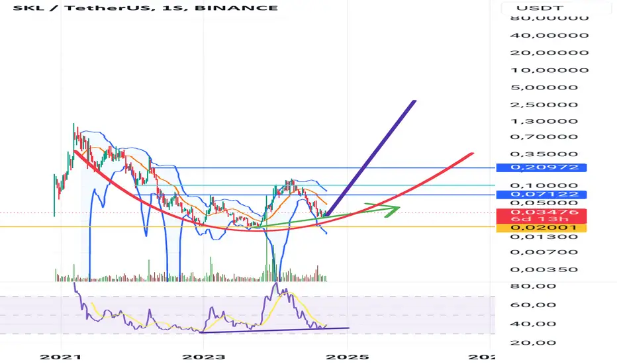Click the 0,05000 price axis value
The height and width of the screenshot is (364, 617).
click(x=544, y=203)
